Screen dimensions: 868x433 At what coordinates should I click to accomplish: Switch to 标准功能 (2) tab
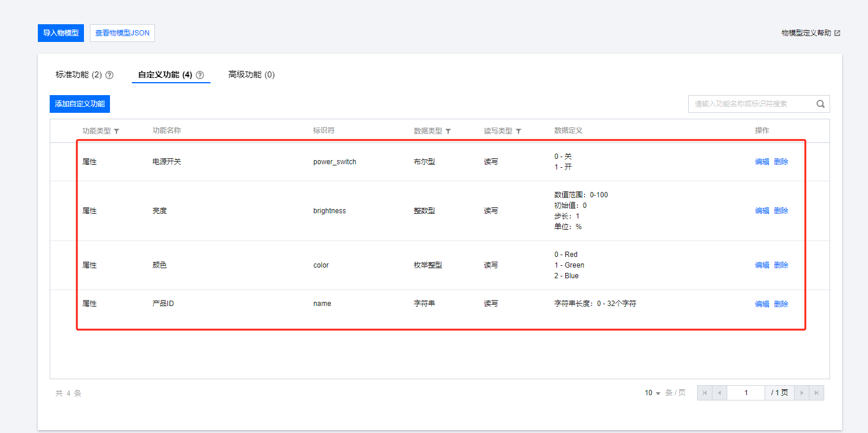(x=79, y=75)
